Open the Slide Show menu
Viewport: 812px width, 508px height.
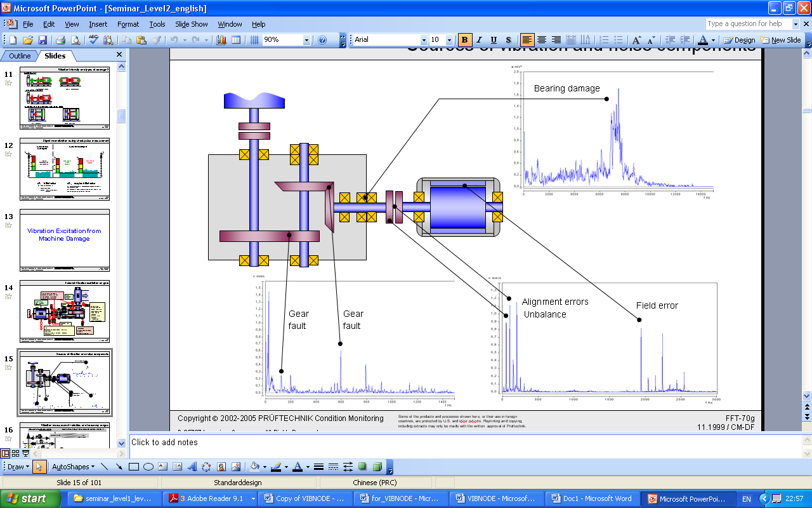191,24
